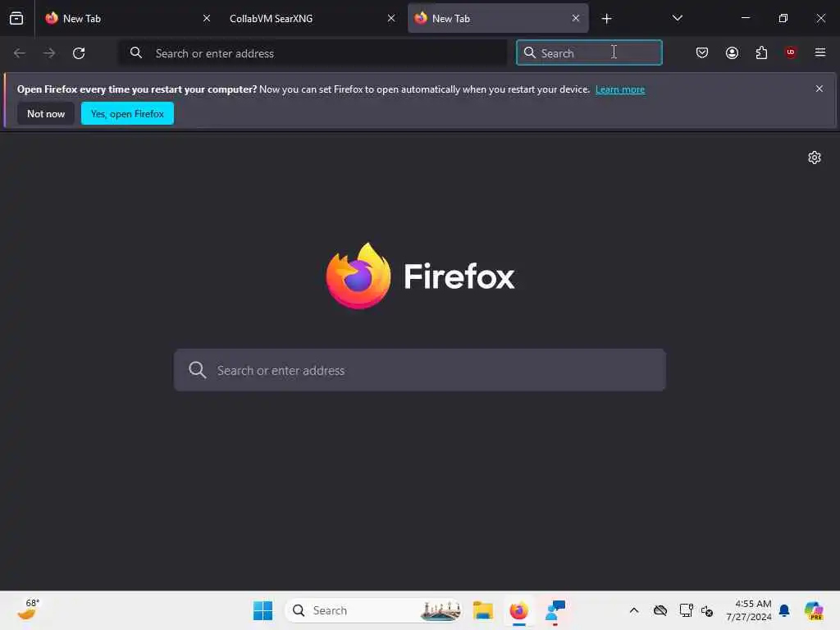Open the chat people app in taskbar

[555, 610]
